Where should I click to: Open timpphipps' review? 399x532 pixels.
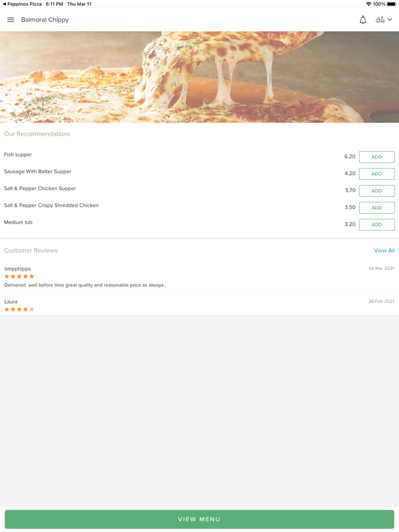pos(85,285)
